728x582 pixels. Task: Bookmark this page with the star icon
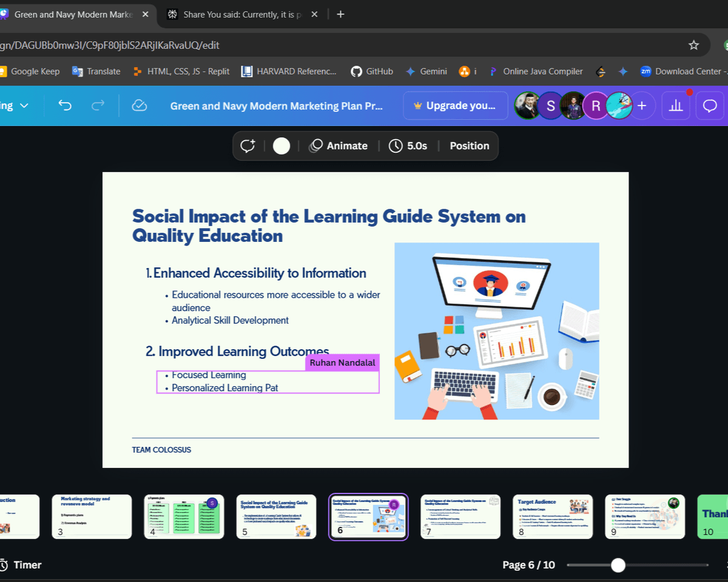[x=693, y=45]
